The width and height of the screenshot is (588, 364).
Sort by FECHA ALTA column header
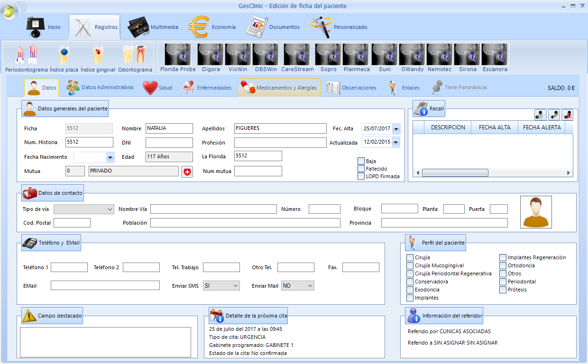pyautogui.click(x=495, y=127)
